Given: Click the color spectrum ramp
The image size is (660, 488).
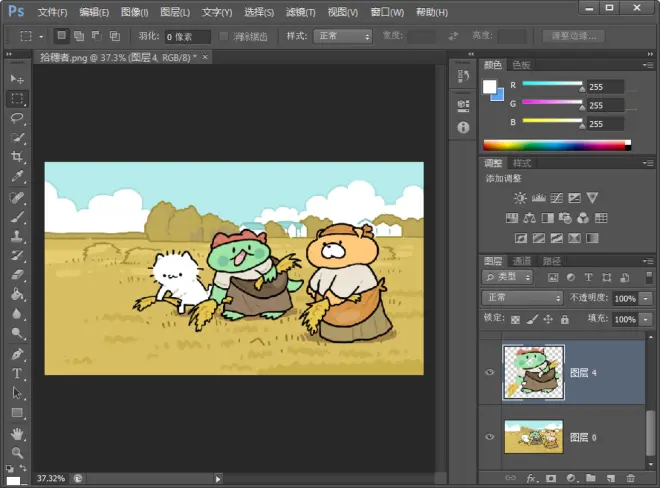Looking at the screenshot, I should 557,146.
